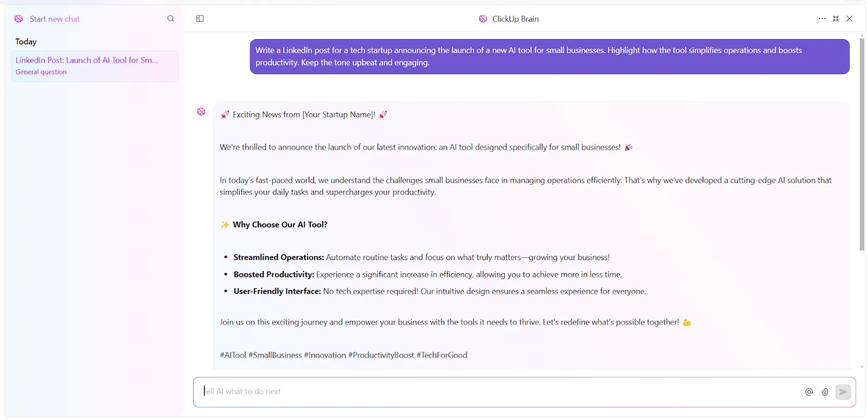Click the 'Today' section heading

pos(26,42)
